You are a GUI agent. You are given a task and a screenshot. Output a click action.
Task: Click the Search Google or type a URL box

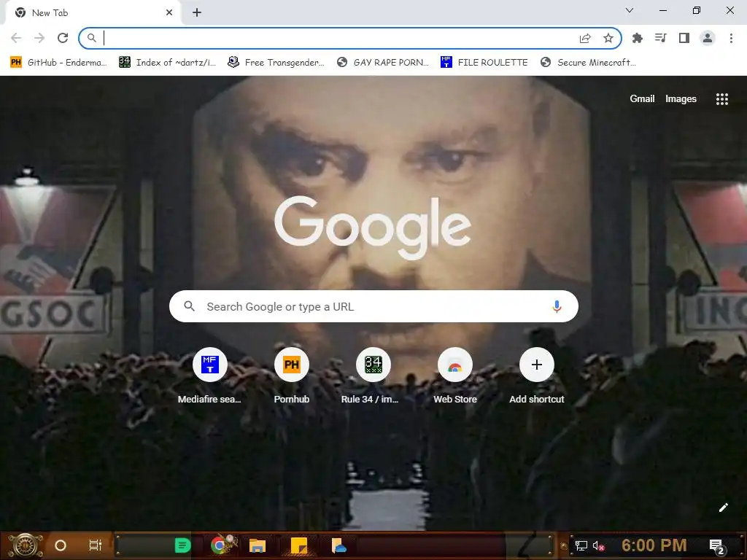pos(373,306)
